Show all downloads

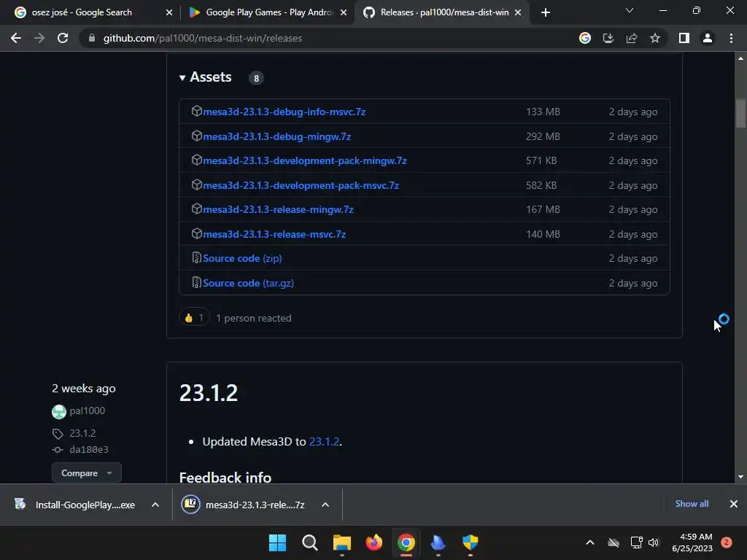[x=692, y=504]
